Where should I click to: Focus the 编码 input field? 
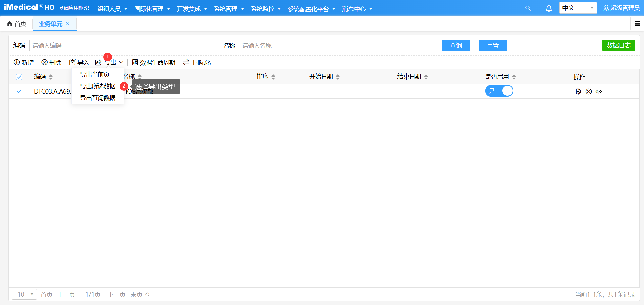[122, 45]
